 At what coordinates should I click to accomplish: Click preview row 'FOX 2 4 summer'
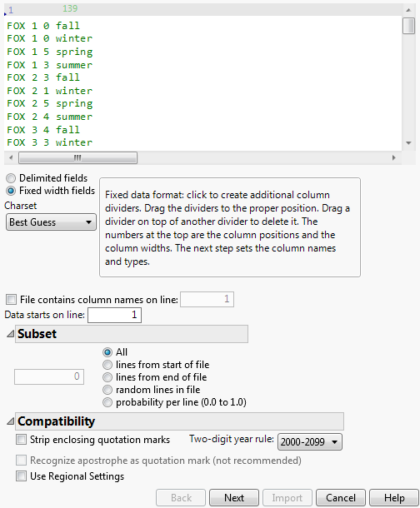click(x=50, y=117)
